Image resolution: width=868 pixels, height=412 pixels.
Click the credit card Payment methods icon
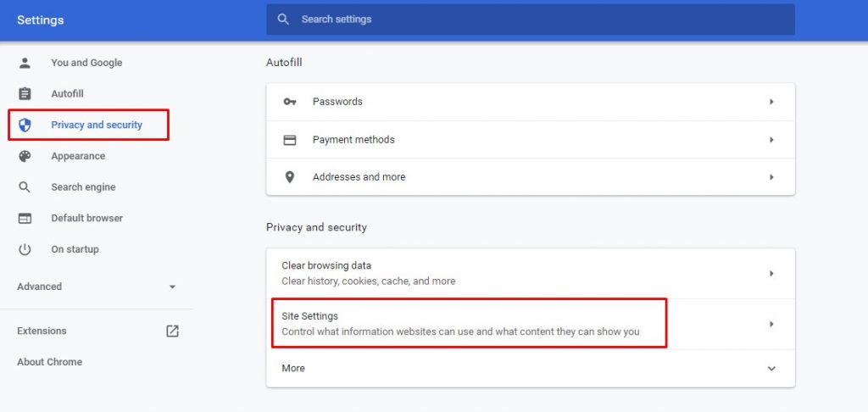(x=290, y=140)
